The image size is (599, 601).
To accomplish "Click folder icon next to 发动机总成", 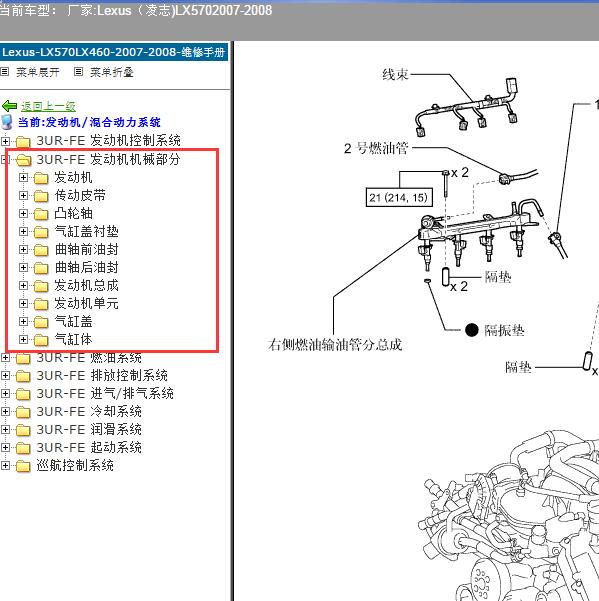I will (x=41, y=286).
